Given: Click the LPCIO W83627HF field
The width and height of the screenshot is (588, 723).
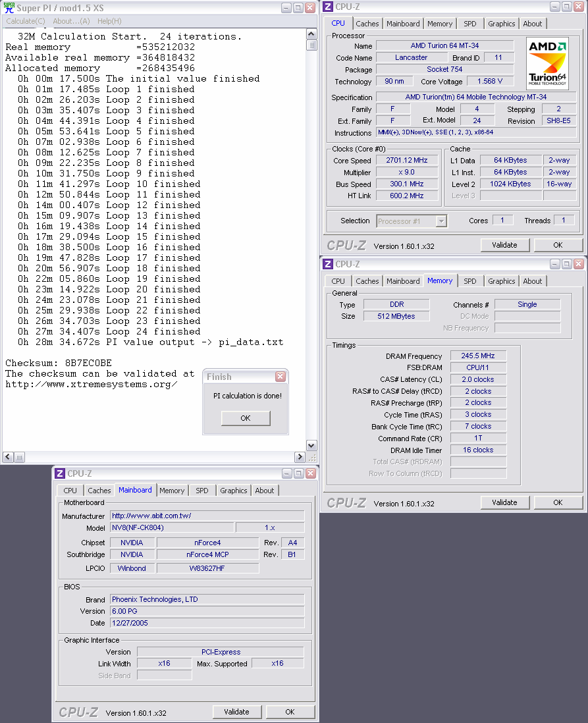Looking at the screenshot, I should pyautogui.click(x=207, y=568).
